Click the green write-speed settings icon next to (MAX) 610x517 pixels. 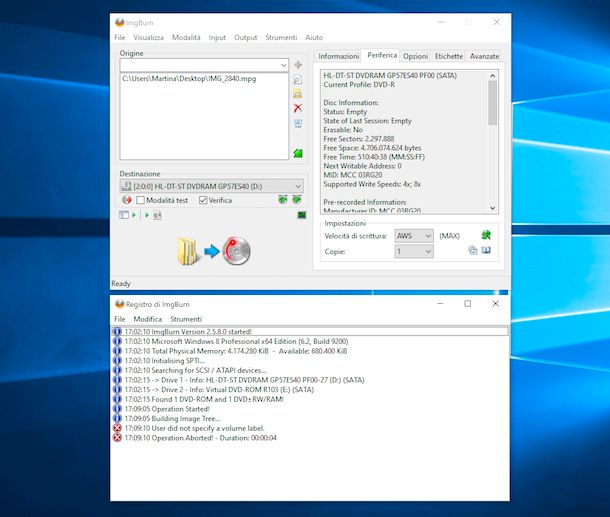point(486,235)
